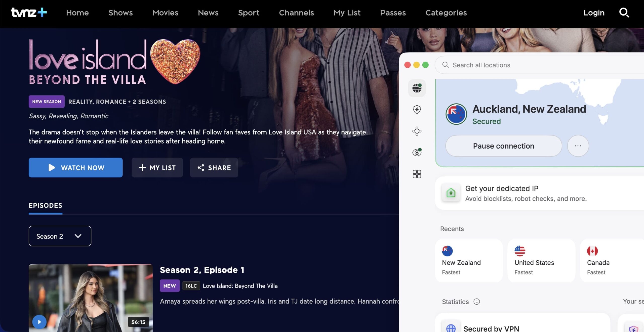This screenshot has height=332, width=644.
Task: Select the Episodes tab
Action: 45,206
